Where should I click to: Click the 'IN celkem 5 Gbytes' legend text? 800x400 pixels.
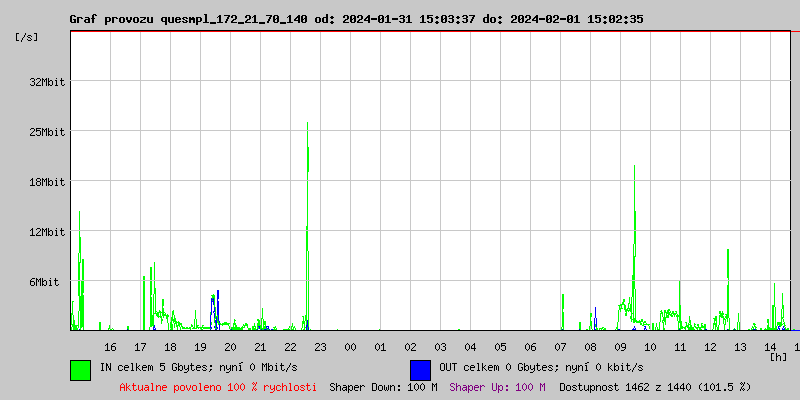197,368
